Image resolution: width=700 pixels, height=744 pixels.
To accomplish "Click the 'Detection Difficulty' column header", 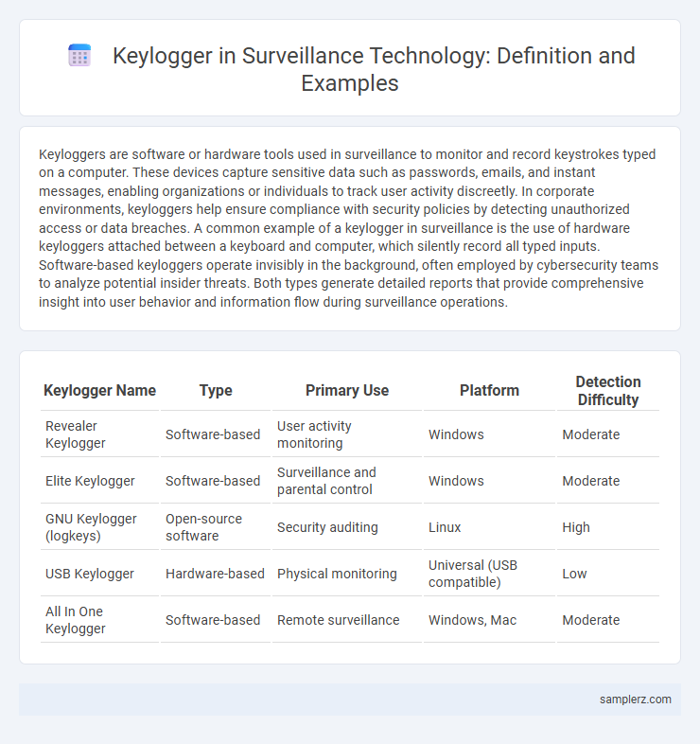I will pyautogui.click(x=608, y=391).
